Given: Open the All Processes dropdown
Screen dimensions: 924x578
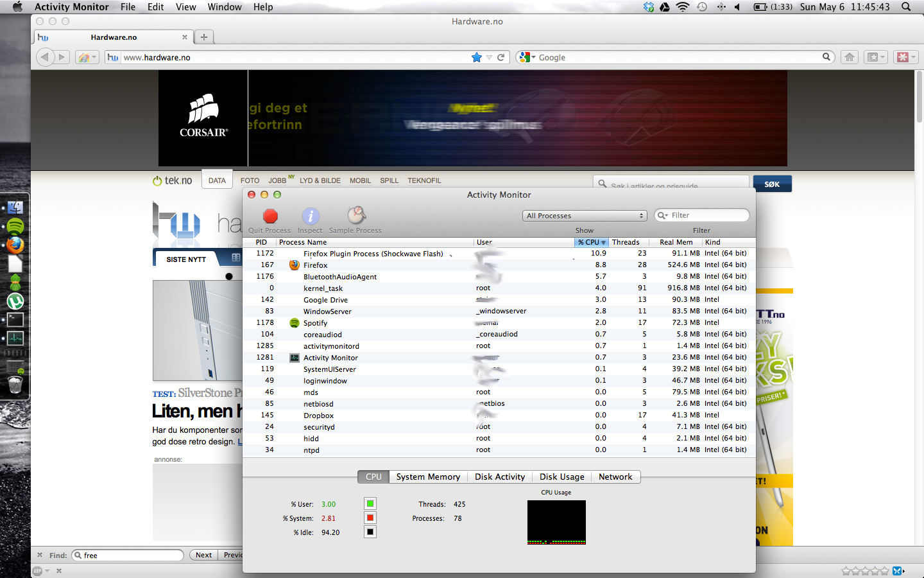Looking at the screenshot, I should click(x=585, y=216).
